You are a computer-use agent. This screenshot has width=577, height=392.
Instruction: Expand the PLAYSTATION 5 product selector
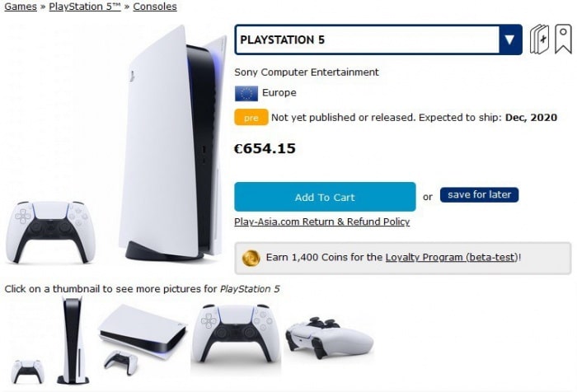378,40
